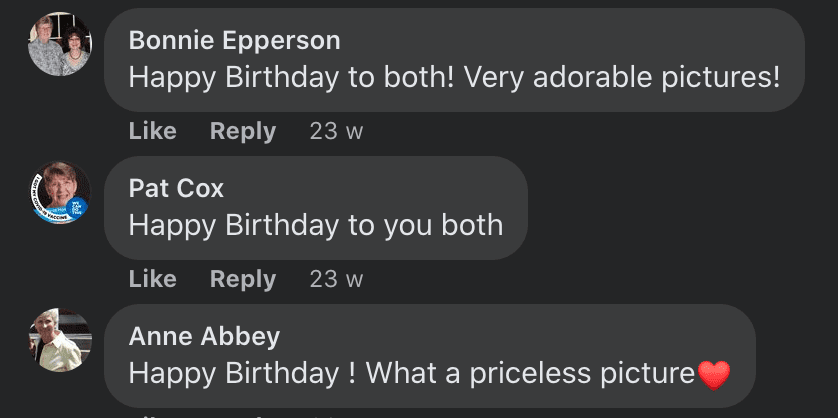Click the COVID vaccine frame text on Pat's avatar
This screenshot has height=418, width=838.
47,205
